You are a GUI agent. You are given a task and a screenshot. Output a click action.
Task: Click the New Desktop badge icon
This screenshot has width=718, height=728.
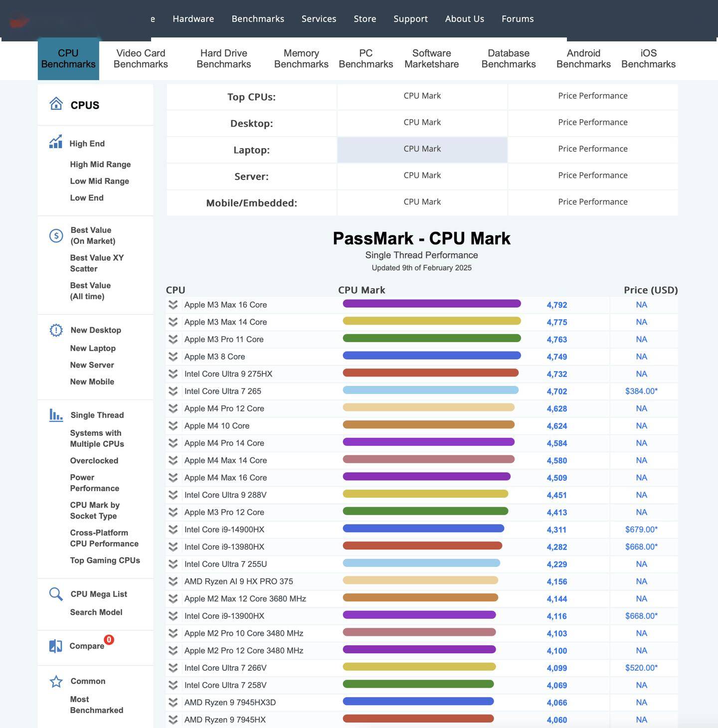56,330
